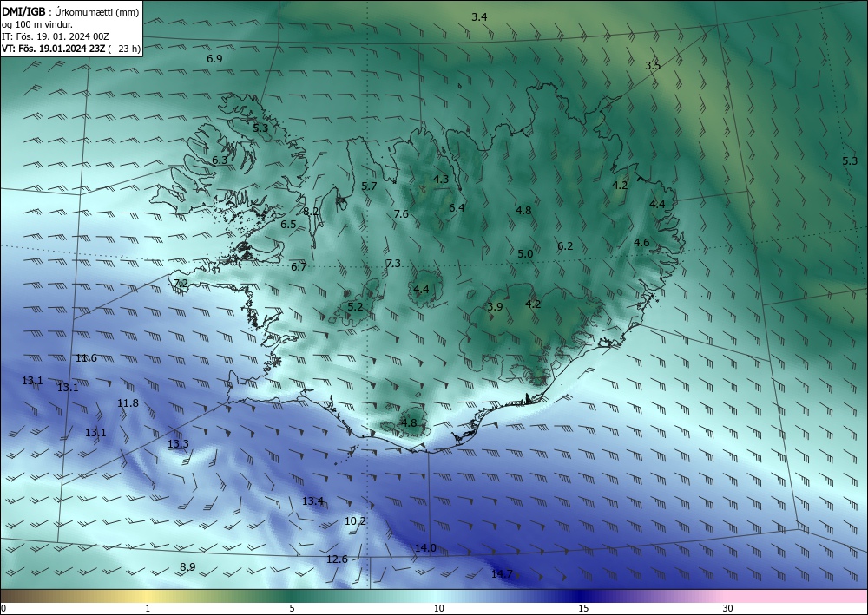This screenshot has height=615, width=868.
Task: Click the 3.4 value at the top of the map
Action: point(479,17)
